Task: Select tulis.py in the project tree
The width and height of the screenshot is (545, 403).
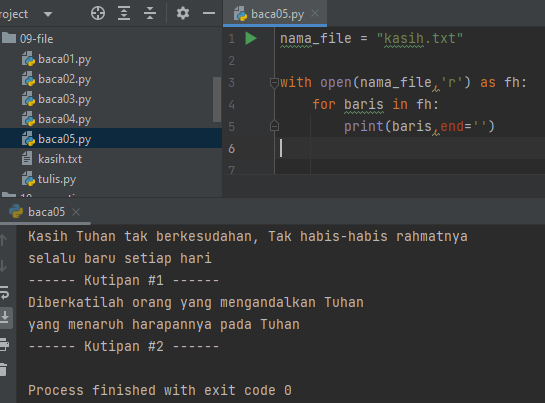Action: click(57, 179)
